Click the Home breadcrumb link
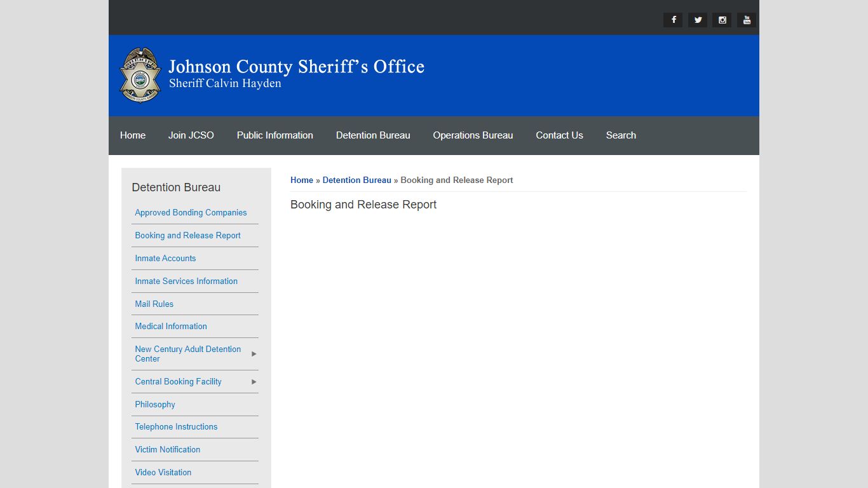This screenshot has width=868, height=488. [x=302, y=180]
